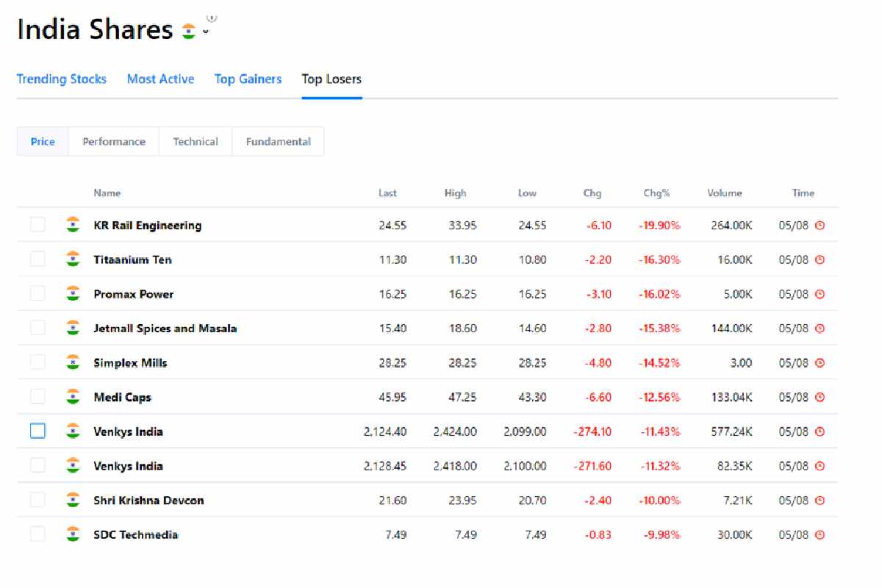Open Titaanium Ten stock link

click(132, 259)
